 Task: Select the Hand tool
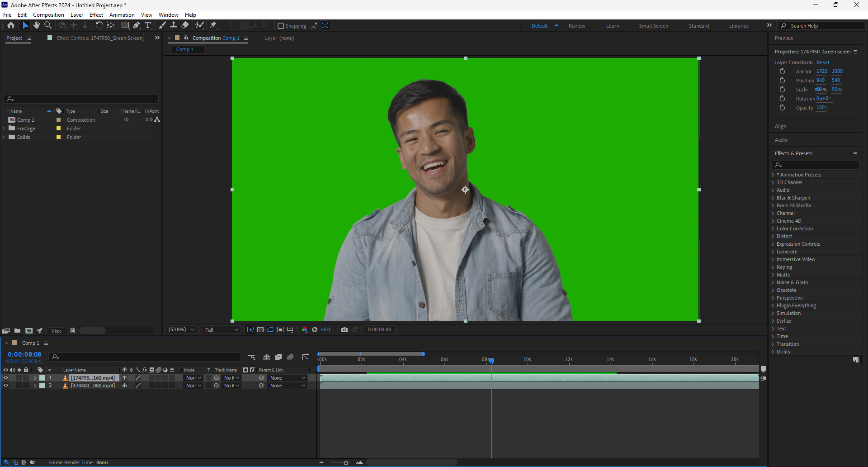(x=37, y=25)
